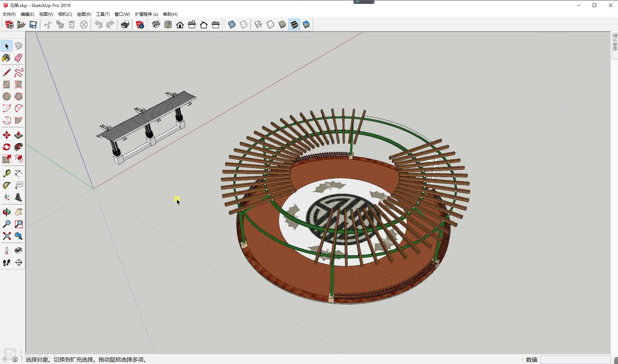This screenshot has width=618, height=364.
Task: Activate the Walk footprints tool
Action: [x=7, y=263]
